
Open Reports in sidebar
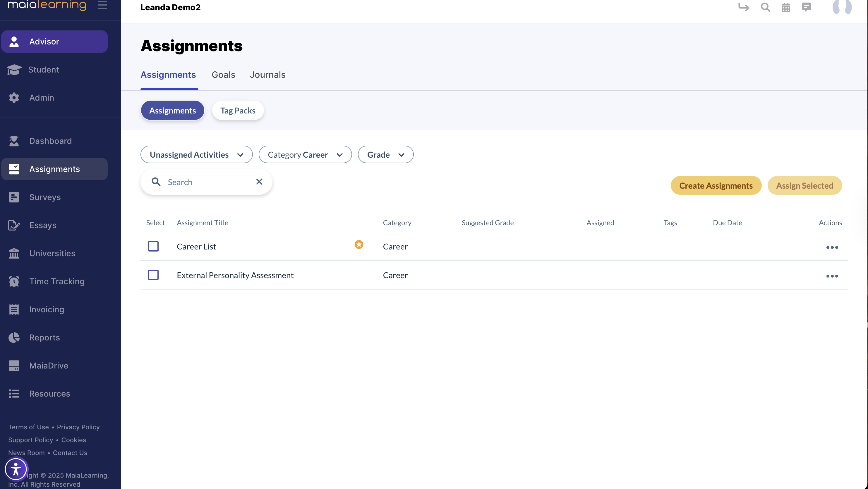[55, 338]
